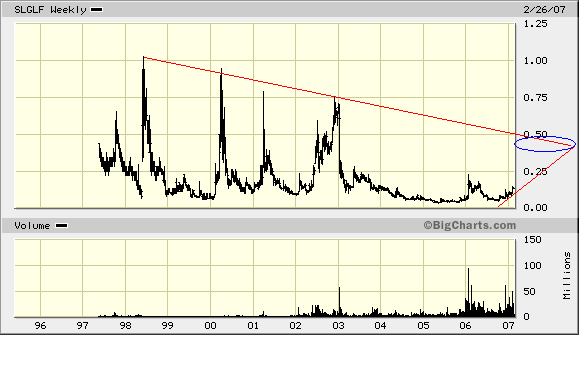This screenshot has width=579, height=384.
Task: Click the black legend marker beside 'SLGLF Weekly'
Action: point(97,10)
